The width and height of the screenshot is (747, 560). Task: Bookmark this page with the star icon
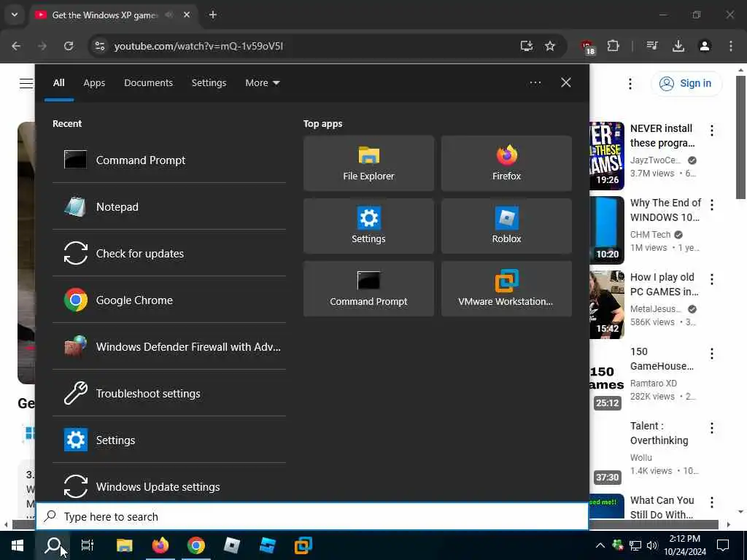[550, 46]
